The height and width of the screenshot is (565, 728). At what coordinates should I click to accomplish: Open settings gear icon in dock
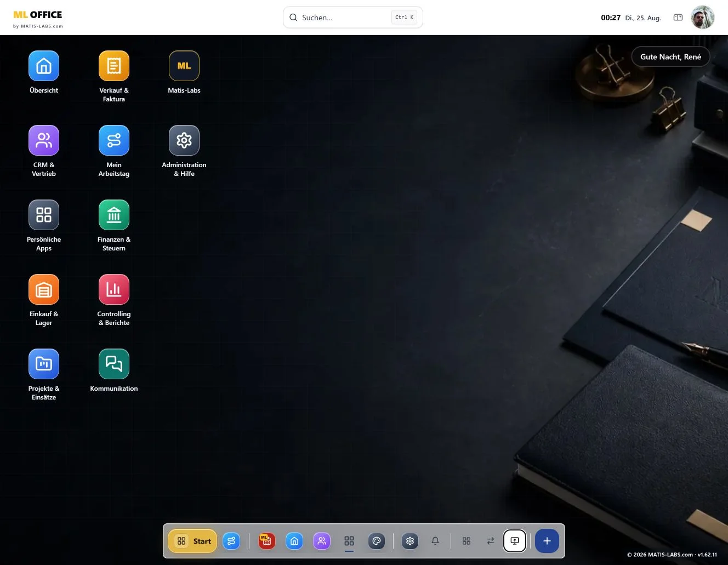(x=410, y=541)
